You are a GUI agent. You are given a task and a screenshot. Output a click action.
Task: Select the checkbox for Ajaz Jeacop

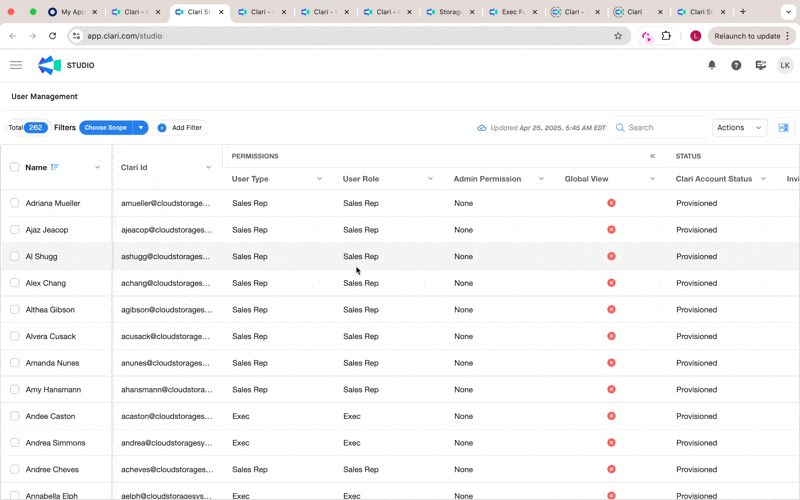(x=14, y=230)
